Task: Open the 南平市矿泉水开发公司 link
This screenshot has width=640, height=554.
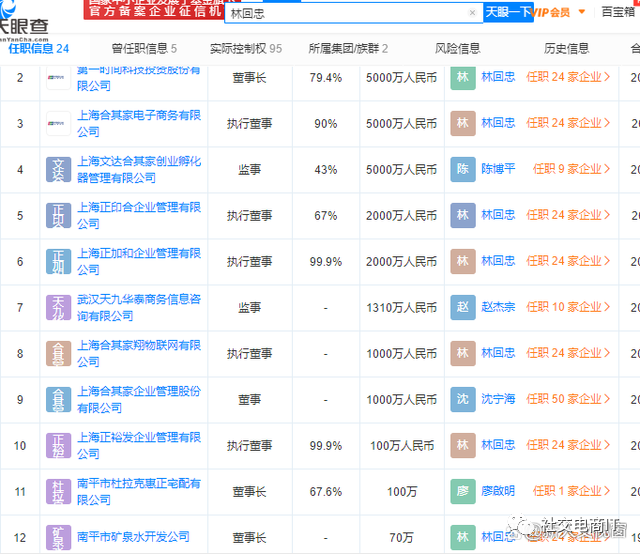Action: 133,537
